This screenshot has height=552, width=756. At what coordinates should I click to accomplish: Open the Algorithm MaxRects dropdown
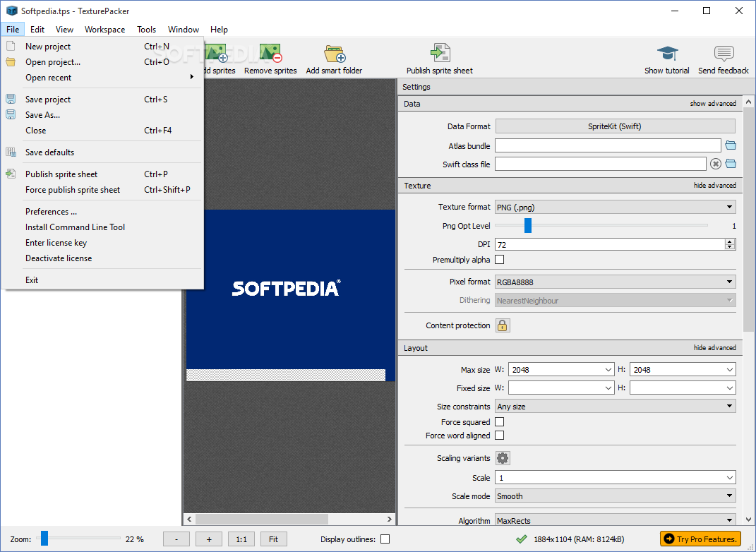point(616,520)
